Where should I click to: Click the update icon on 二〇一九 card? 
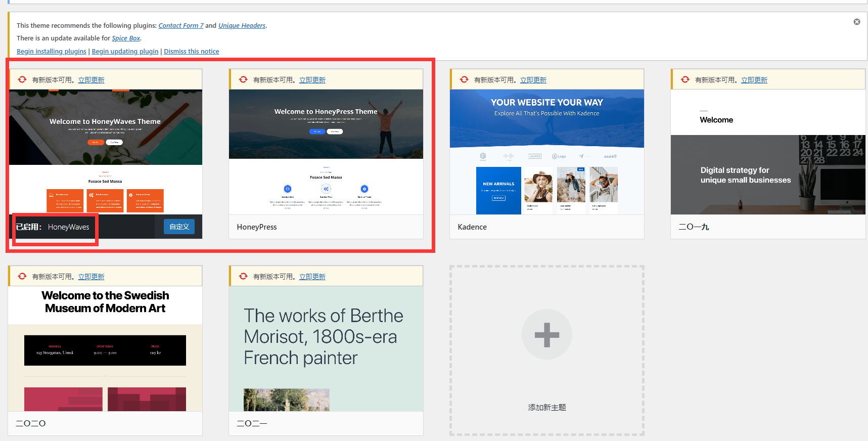pyautogui.click(x=685, y=79)
